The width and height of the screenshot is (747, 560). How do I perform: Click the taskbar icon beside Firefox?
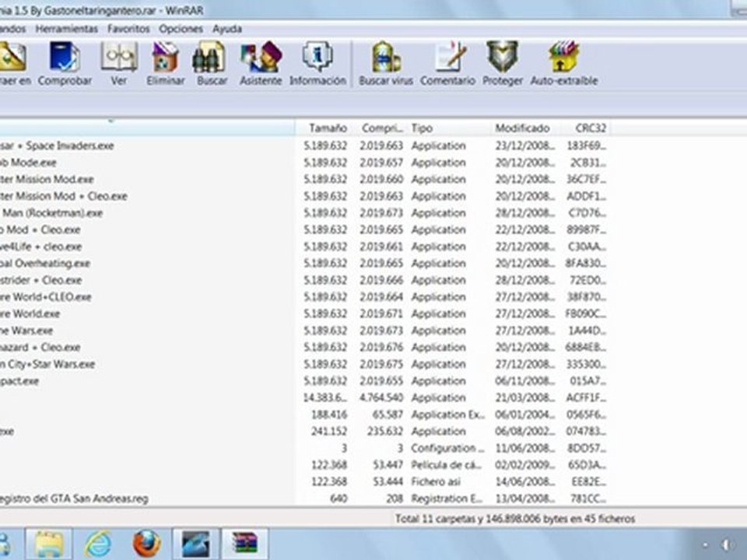tap(195, 543)
